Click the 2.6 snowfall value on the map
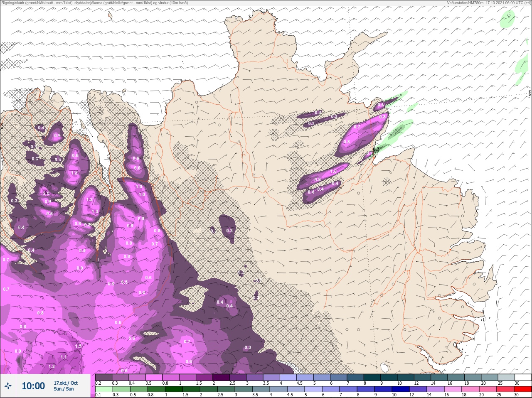This screenshot has height=398, width=532. pyautogui.click(x=46, y=193)
